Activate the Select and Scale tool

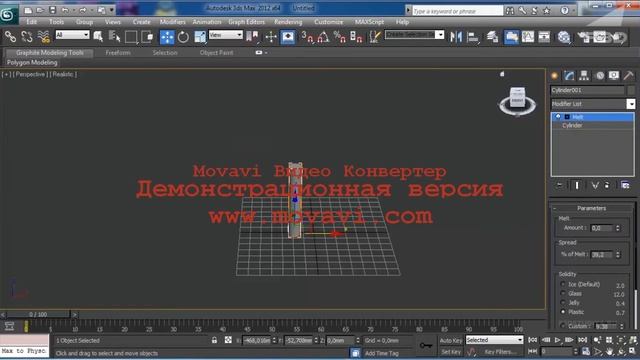200,37
